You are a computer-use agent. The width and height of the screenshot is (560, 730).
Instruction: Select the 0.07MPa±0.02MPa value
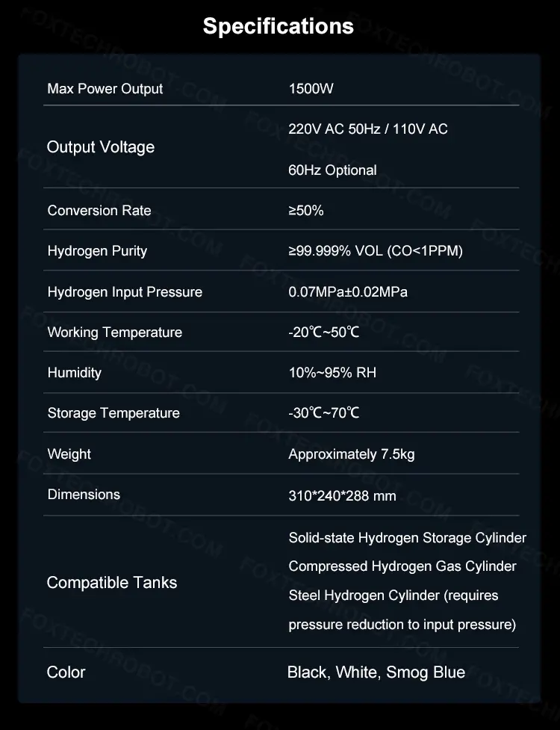[348, 292]
